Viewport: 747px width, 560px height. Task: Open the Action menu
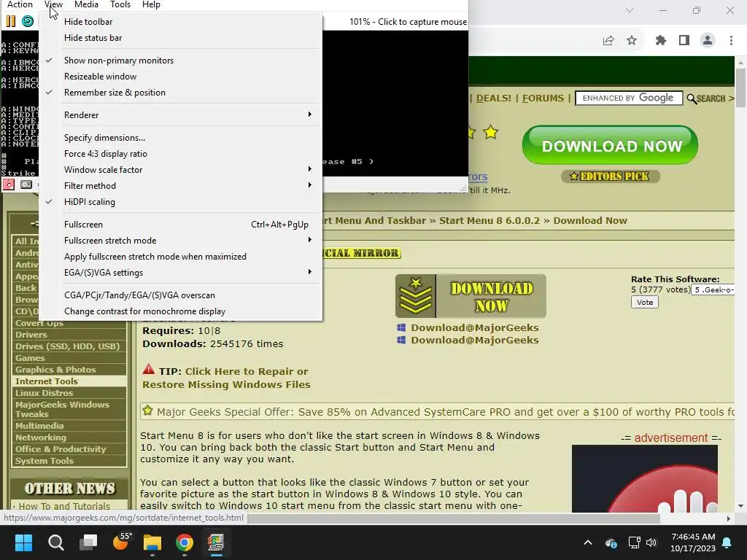(x=20, y=5)
